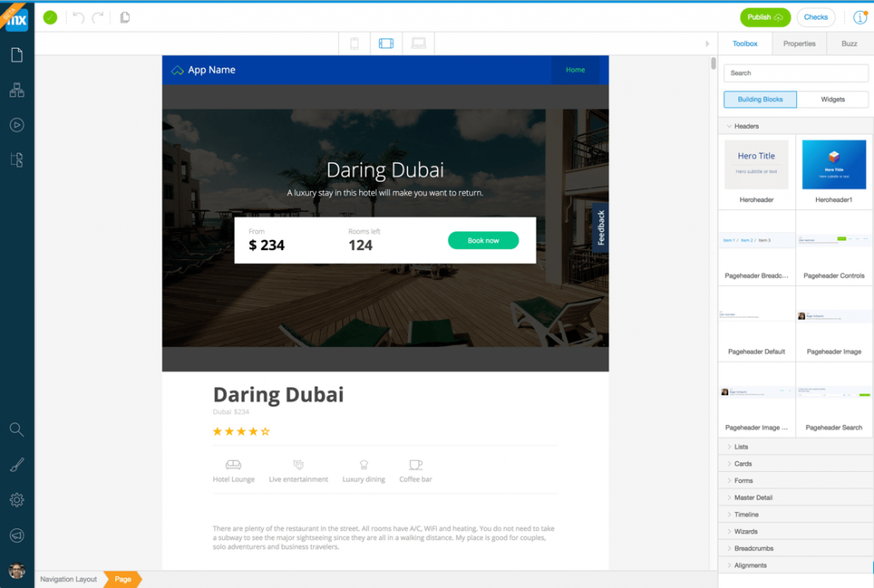Collapse the Headers category
Image resolution: width=874 pixels, height=588 pixels.
click(x=746, y=126)
